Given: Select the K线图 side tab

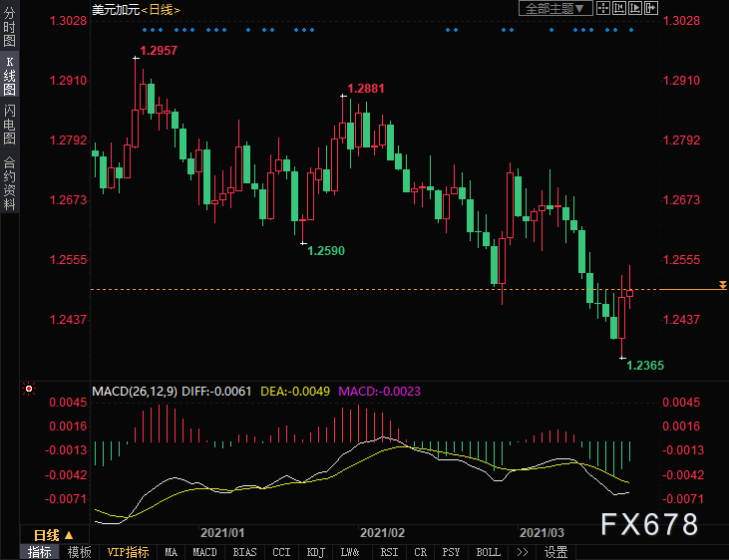Looking at the screenshot, I should coord(9,76).
